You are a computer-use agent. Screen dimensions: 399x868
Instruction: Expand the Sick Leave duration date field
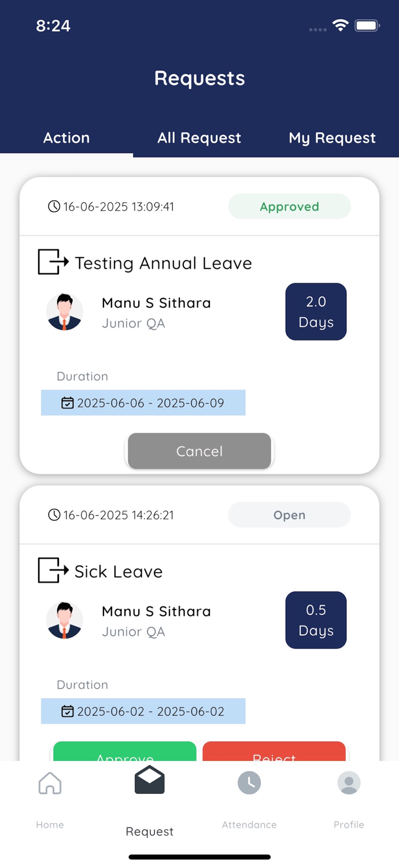pyautogui.click(x=143, y=711)
